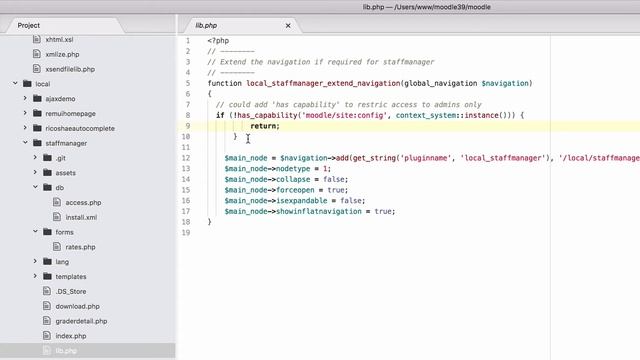Click the 'return;' statement text
Image resolution: width=640 pixels, height=360 pixels.
(x=265, y=126)
